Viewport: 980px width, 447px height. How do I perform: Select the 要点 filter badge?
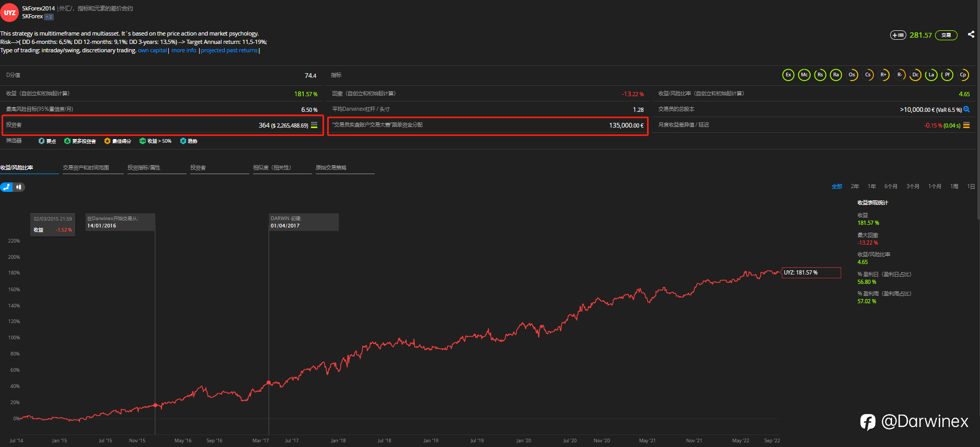coord(47,141)
